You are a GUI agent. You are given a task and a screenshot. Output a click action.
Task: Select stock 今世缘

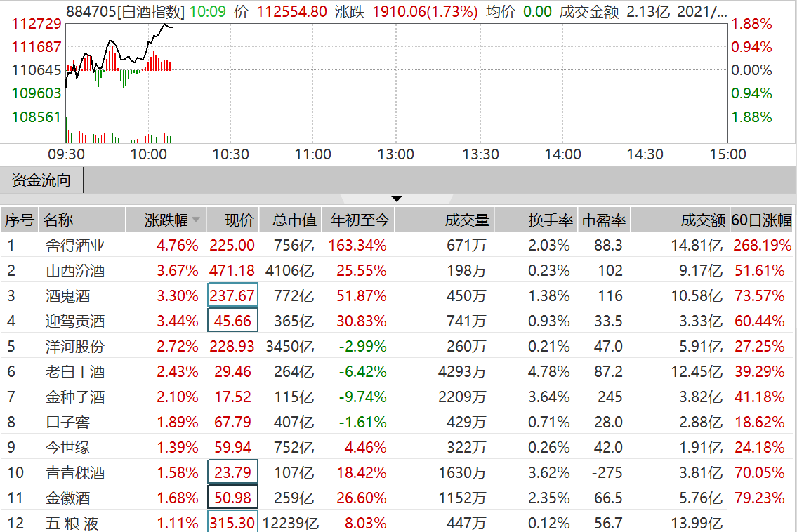pyautogui.click(x=67, y=448)
